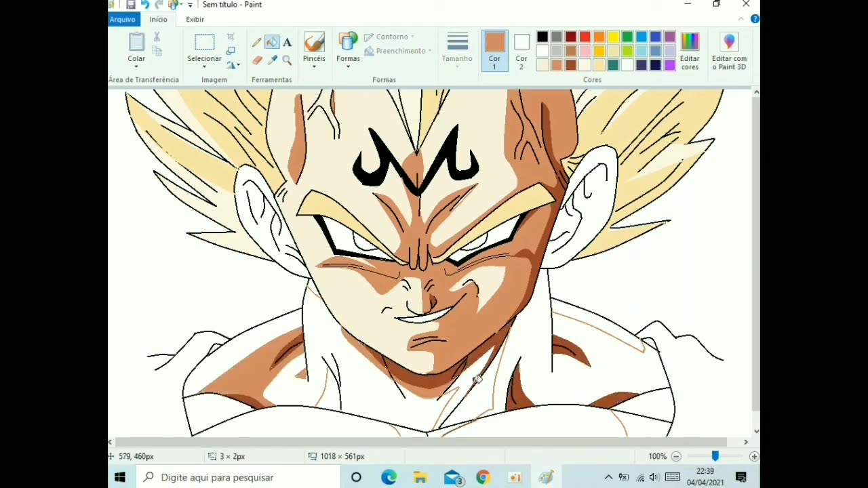Click the search box Digite aqui para pesquisar
868x488 pixels.
(x=239, y=477)
